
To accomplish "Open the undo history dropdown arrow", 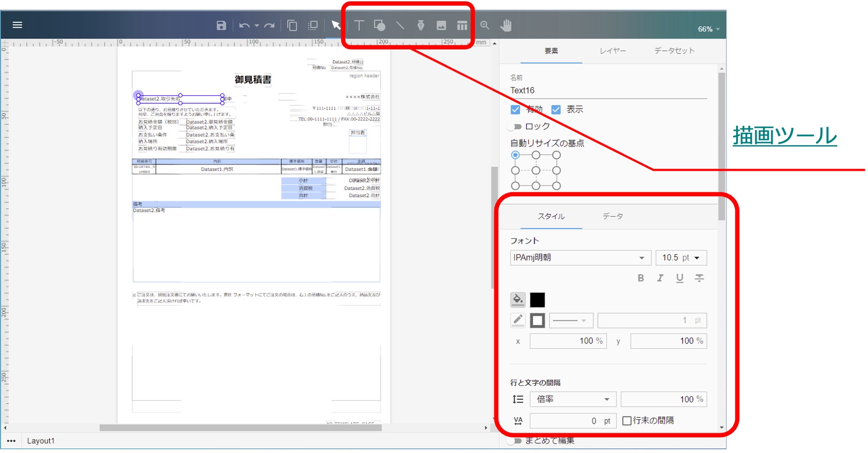I will tap(257, 26).
